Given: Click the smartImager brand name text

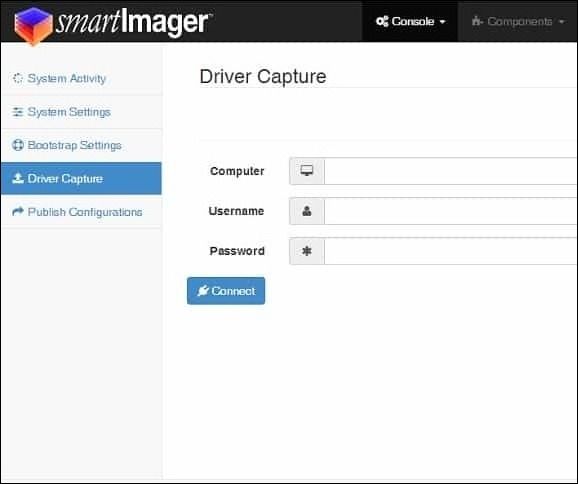Looking at the screenshot, I should (x=133, y=22).
